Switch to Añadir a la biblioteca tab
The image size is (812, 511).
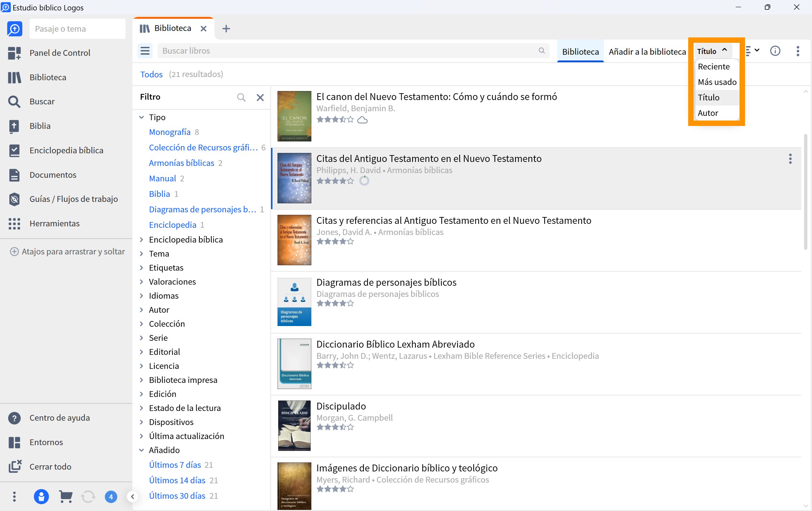pyautogui.click(x=647, y=51)
